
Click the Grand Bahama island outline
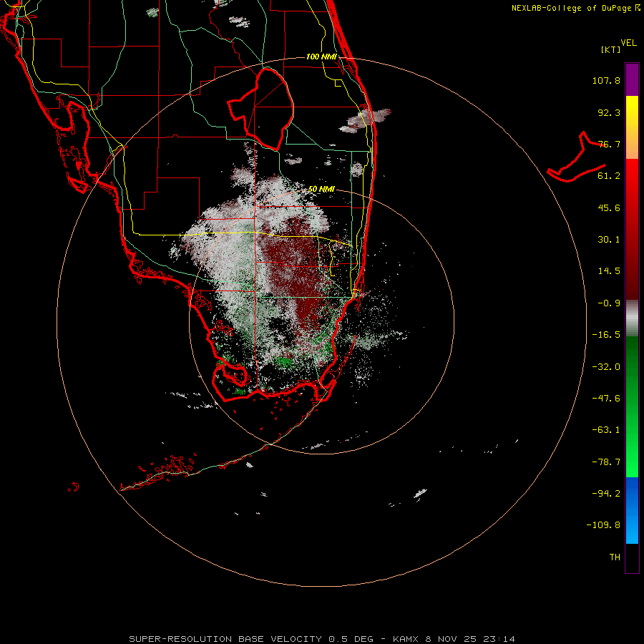577,157
